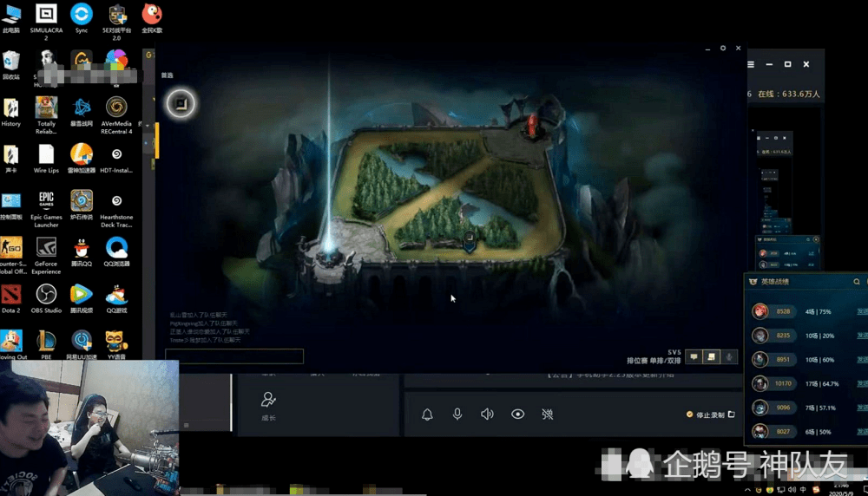The width and height of the screenshot is (868, 496).
Task: Open the 暴雪战网 Battle.net shortcut
Action: point(82,112)
